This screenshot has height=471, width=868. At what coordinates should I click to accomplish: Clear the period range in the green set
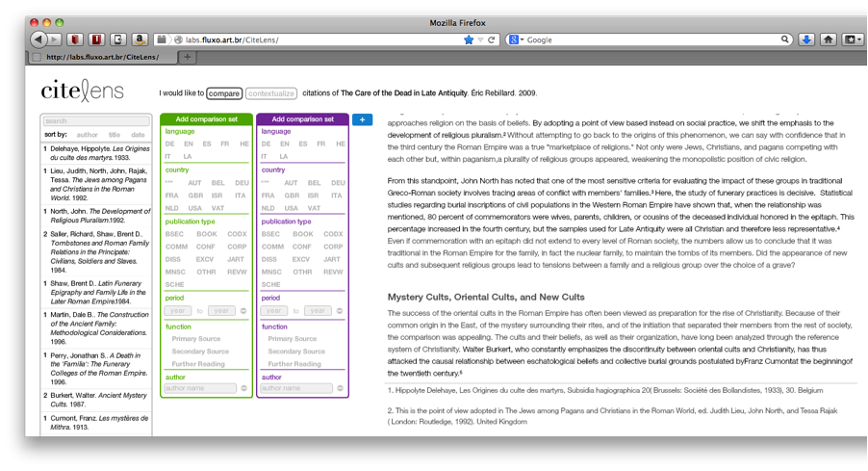point(243,311)
